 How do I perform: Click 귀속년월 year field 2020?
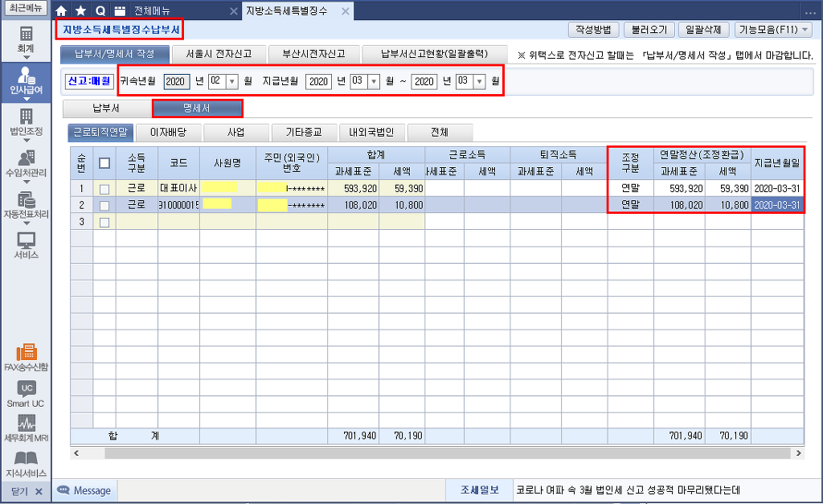coord(176,82)
